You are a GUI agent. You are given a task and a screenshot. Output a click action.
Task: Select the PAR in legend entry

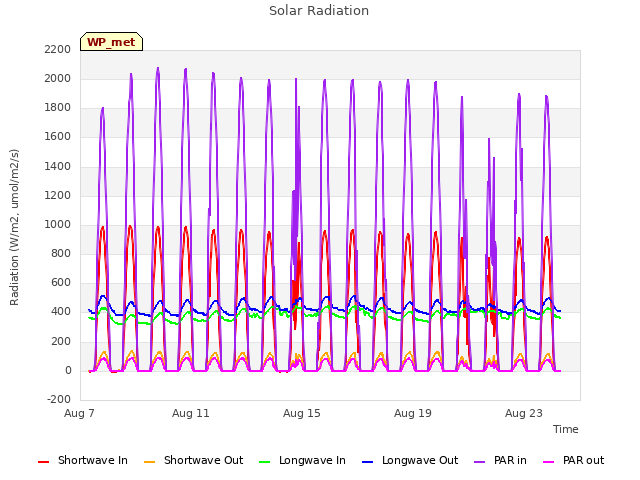500,460
